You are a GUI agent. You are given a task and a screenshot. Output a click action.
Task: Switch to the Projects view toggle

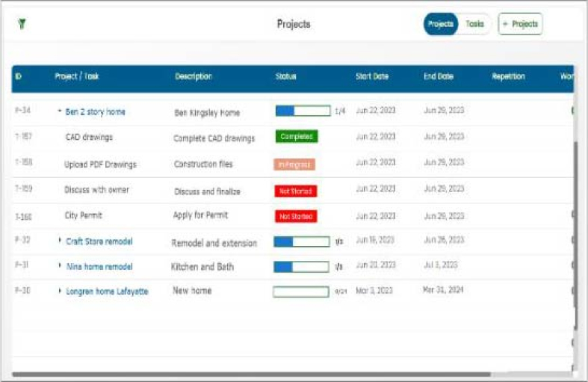pyautogui.click(x=441, y=24)
